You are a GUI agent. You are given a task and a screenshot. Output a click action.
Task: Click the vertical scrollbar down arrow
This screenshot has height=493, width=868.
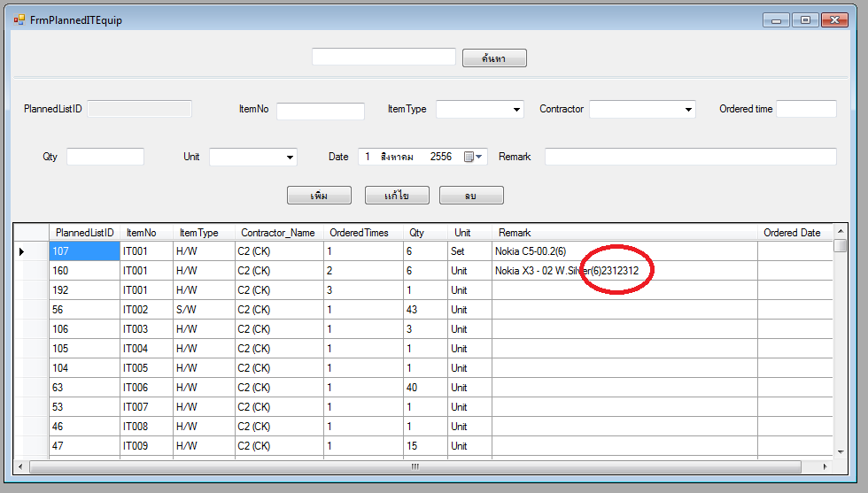pyautogui.click(x=840, y=451)
